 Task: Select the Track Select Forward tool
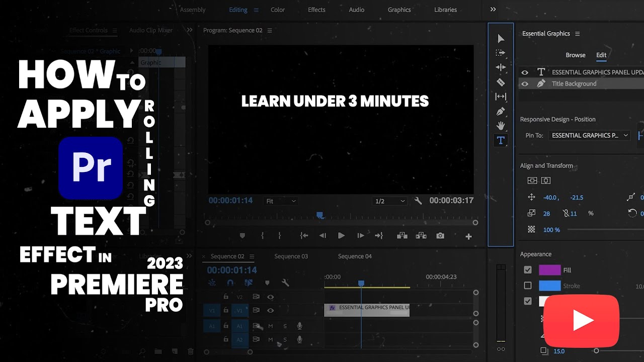pos(501,53)
